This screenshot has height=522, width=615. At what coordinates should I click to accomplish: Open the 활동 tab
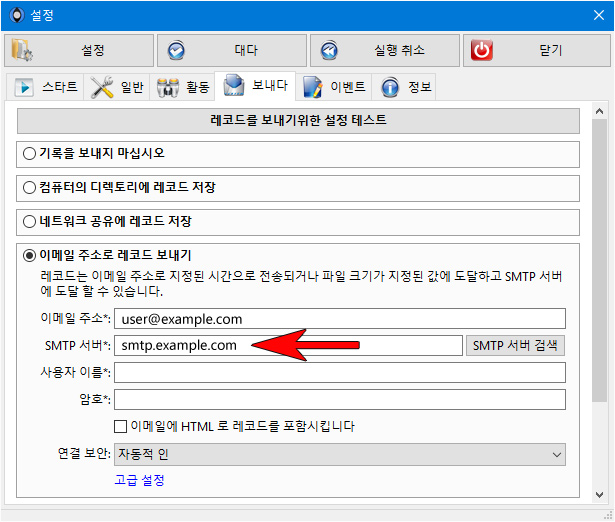(x=182, y=87)
